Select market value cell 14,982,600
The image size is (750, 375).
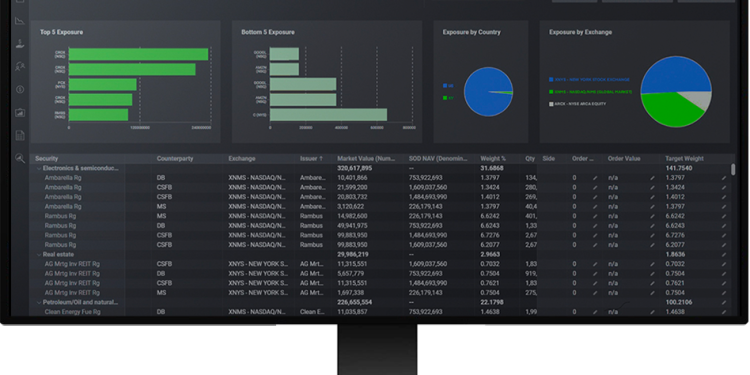pyautogui.click(x=353, y=216)
